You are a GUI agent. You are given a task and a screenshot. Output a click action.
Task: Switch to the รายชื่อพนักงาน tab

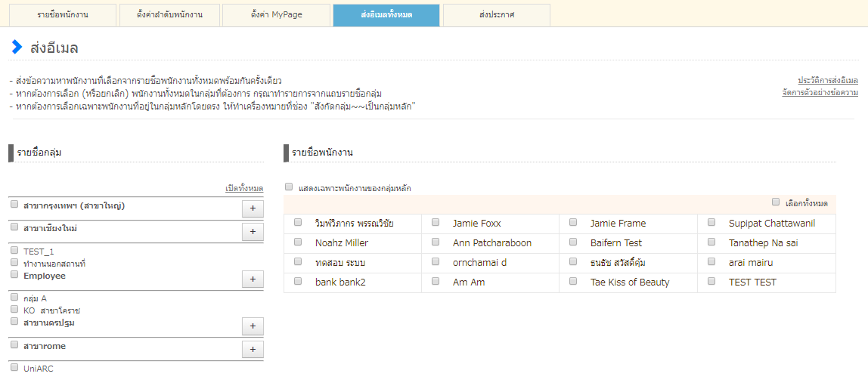[64, 15]
